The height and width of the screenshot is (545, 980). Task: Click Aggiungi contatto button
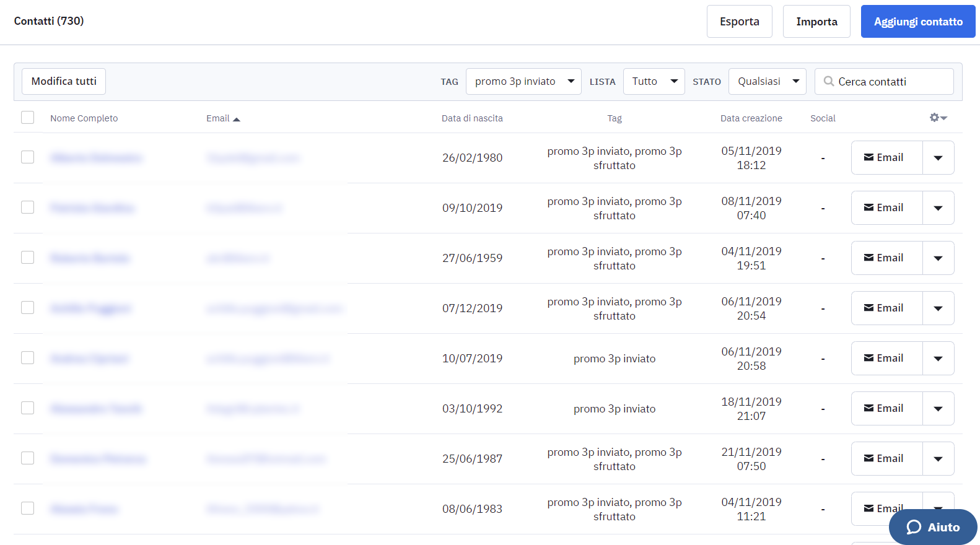(918, 22)
